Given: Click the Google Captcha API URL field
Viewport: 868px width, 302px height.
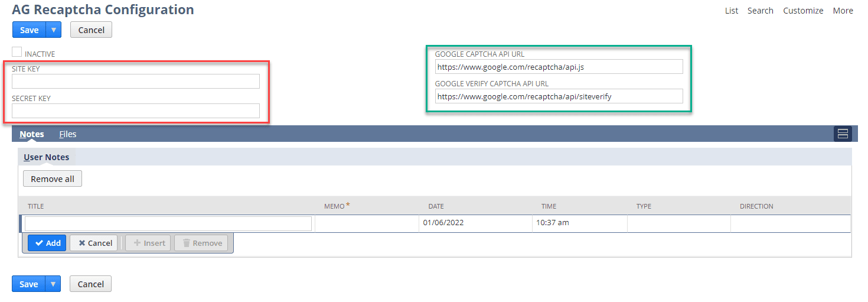Looking at the screenshot, I should pos(559,67).
